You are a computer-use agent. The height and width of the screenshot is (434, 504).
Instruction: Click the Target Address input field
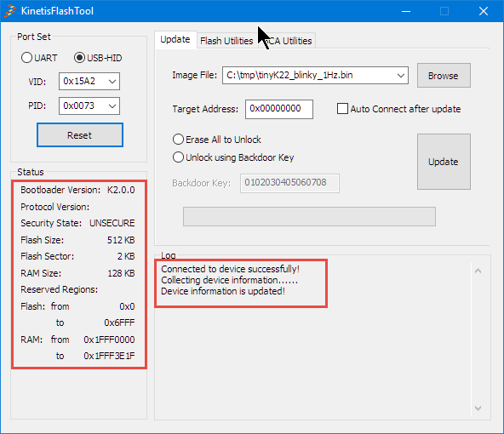[279, 109]
